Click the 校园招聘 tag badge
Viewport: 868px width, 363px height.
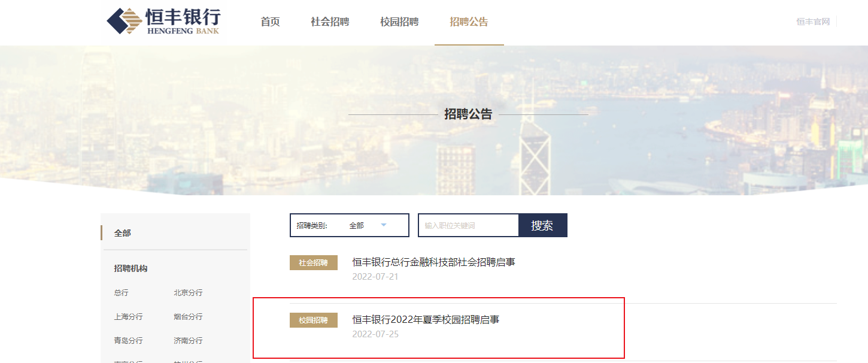314,320
